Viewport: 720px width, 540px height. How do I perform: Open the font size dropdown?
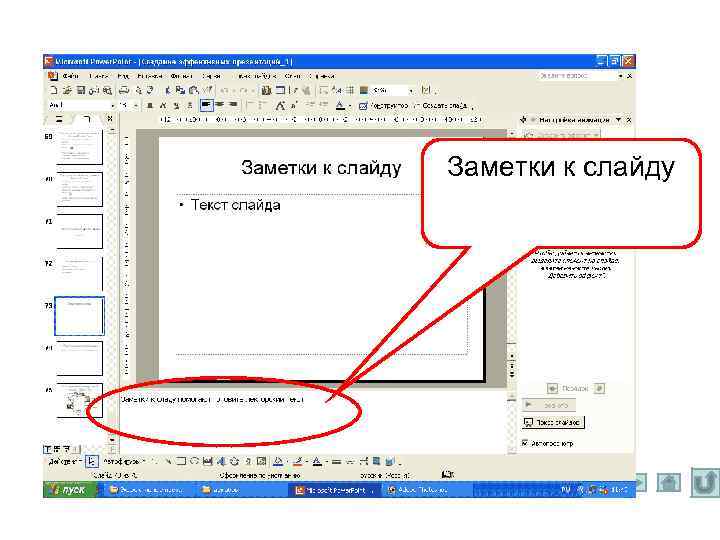136,106
